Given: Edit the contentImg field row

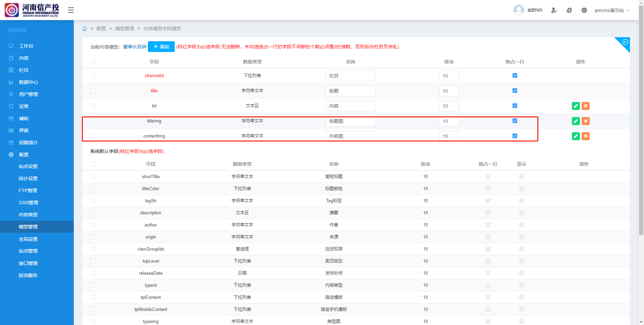Looking at the screenshot, I should (576, 136).
